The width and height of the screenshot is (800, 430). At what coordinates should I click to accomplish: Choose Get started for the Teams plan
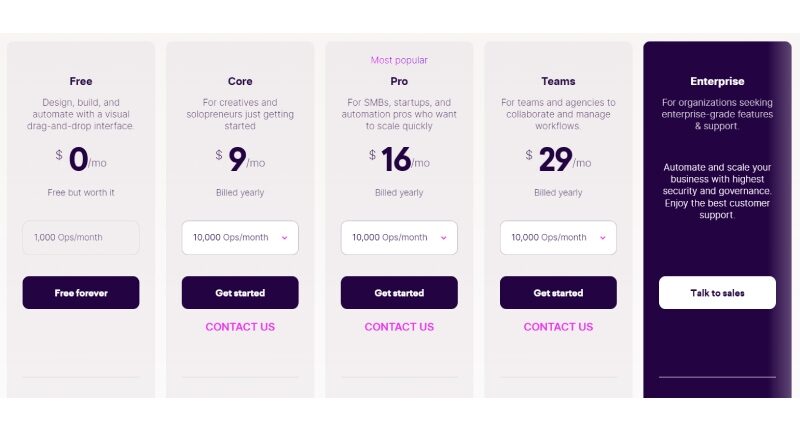(558, 293)
